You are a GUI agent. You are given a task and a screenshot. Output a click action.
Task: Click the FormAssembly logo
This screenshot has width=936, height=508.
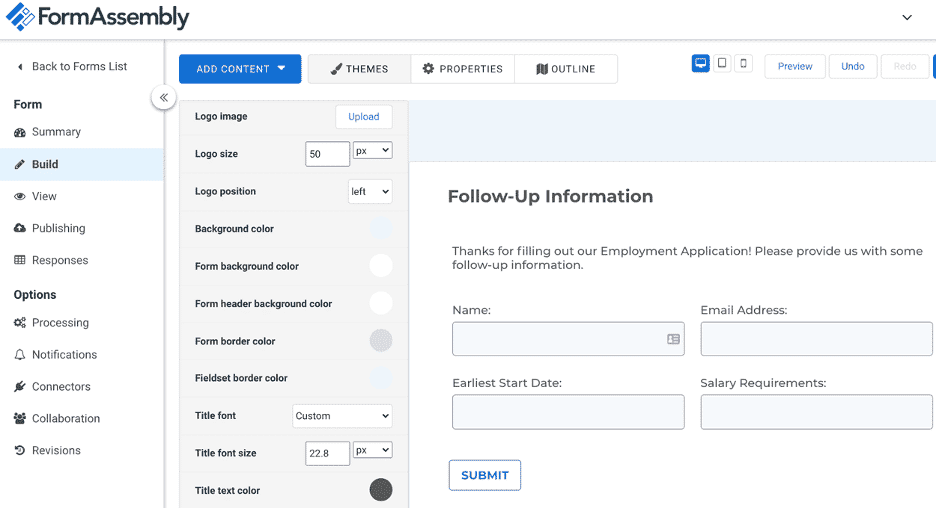(97, 17)
